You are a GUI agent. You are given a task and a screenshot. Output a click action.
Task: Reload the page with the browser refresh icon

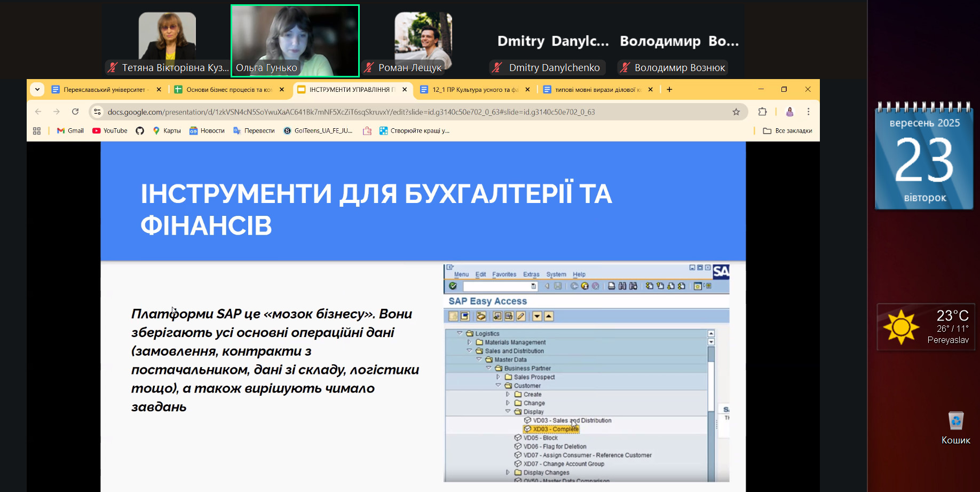75,112
